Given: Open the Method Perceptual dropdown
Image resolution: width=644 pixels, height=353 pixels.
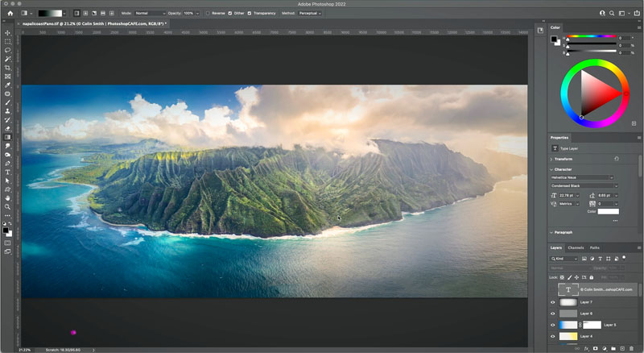Looking at the screenshot, I should (310, 13).
